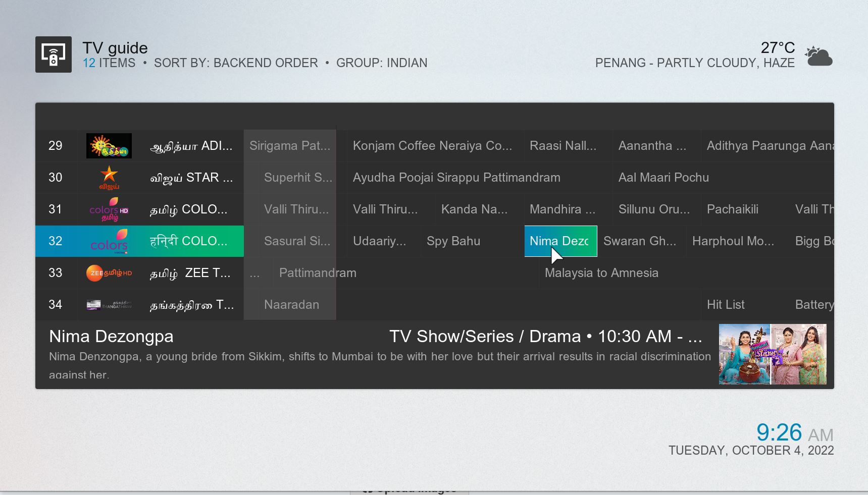
Task: Select the Thangathirai channel logo
Action: pyautogui.click(x=109, y=305)
